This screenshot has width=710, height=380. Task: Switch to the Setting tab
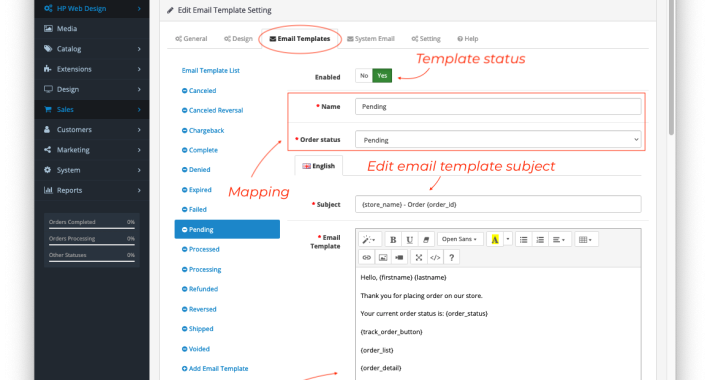(x=426, y=39)
